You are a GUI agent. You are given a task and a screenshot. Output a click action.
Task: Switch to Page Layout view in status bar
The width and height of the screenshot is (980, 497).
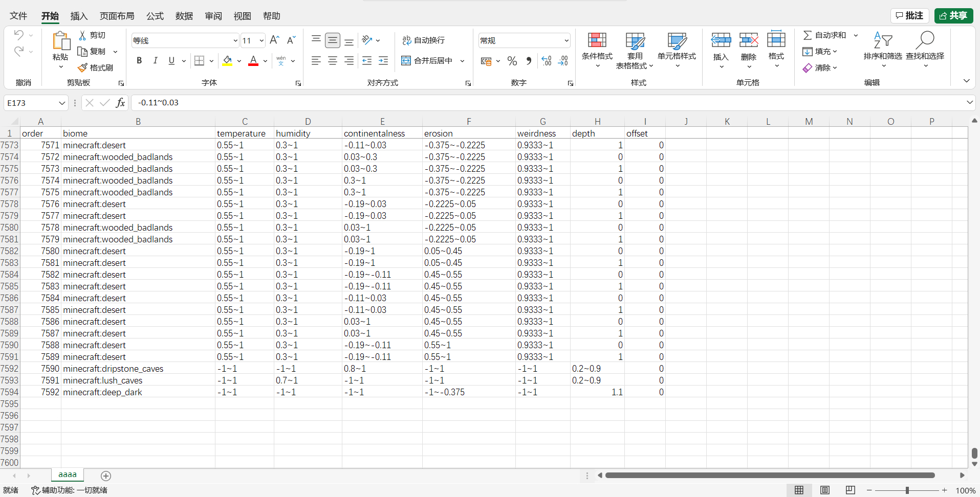tap(825, 490)
